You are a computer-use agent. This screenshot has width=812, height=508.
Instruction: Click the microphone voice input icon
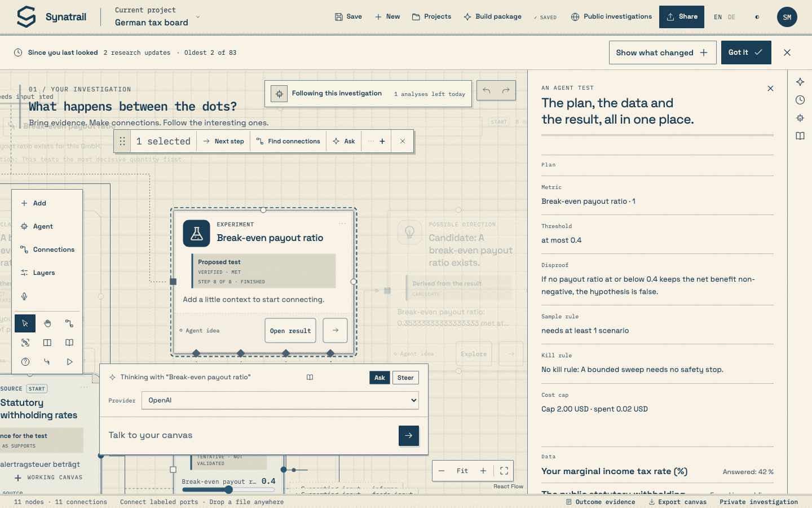pos(24,296)
